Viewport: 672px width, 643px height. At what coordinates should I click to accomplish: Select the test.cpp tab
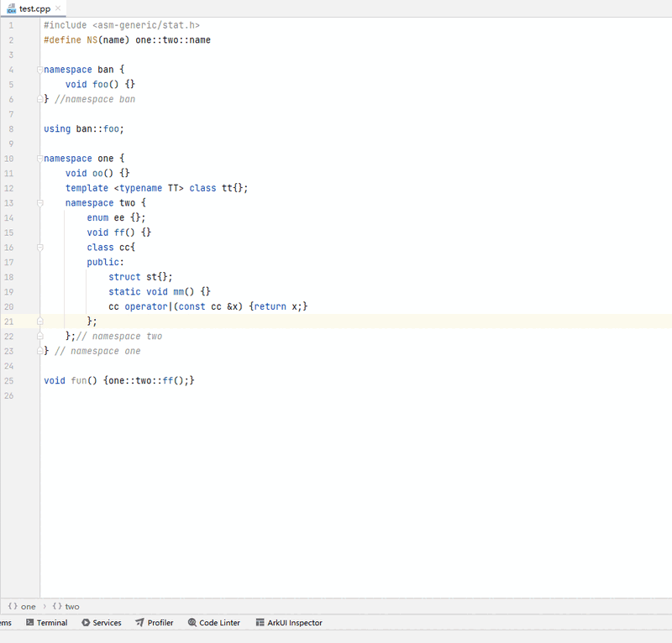point(34,8)
